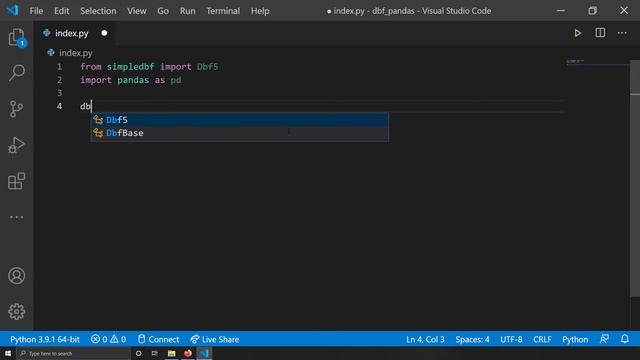Open the Explorer view in activity bar
640x360 pixels.
16,37
